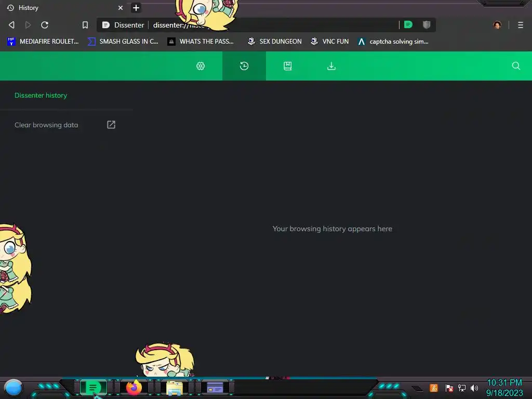Image resolution: width=532 pixels, height=399 pixels.
Task: Open Java tray icon
Action: 434,388
